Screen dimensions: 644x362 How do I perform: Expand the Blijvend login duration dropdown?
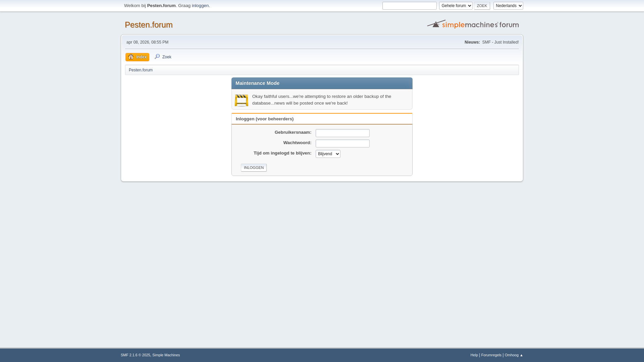(328, 154)
